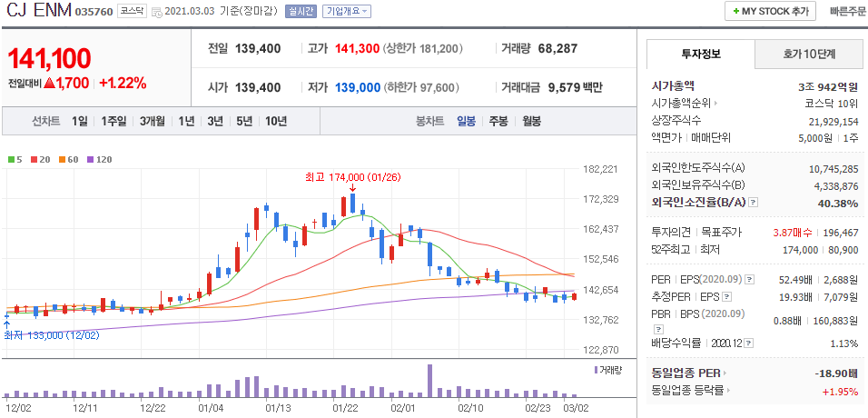Click the blue 최저 arrow marker on chart
Screen dimensions: 868x418
[6, 323]
